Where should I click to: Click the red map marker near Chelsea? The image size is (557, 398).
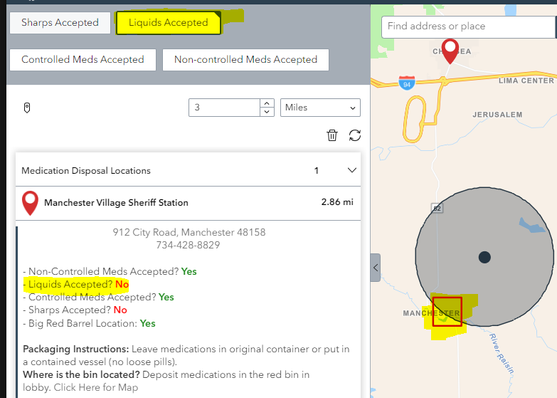pos(450,51)
